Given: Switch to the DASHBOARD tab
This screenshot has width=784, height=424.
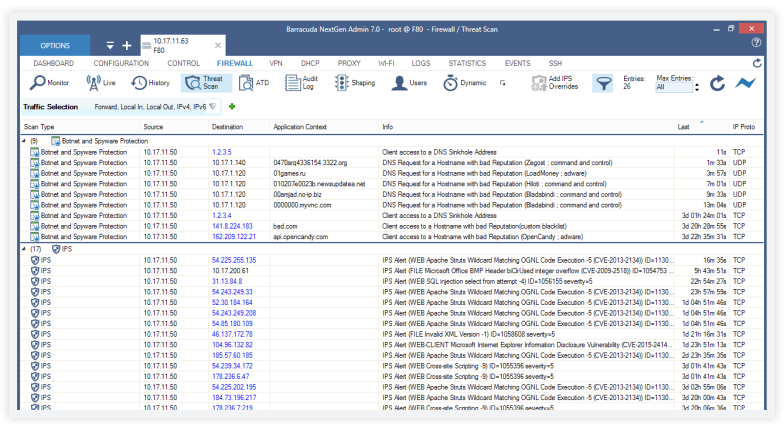Looking at the screenshot, I should tap(54, 64).
